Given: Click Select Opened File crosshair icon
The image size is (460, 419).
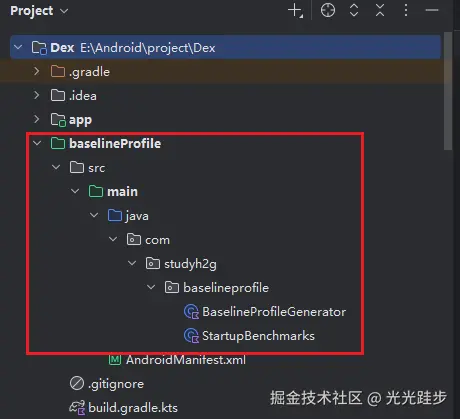Looking at the screenshot, I should (328, 10).
